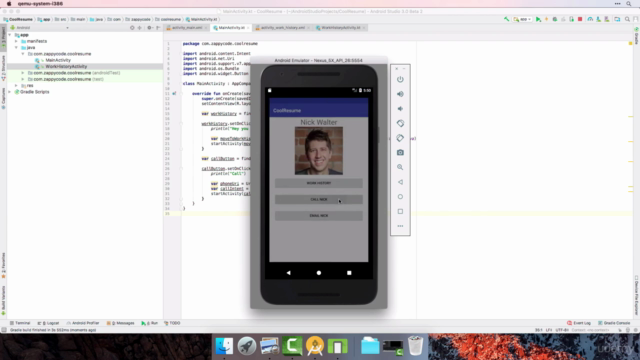Image resolution: width=640 pixels, height=360 pixels.
Task: Open Project panel settings gear
Action: (x=149, y=28)
